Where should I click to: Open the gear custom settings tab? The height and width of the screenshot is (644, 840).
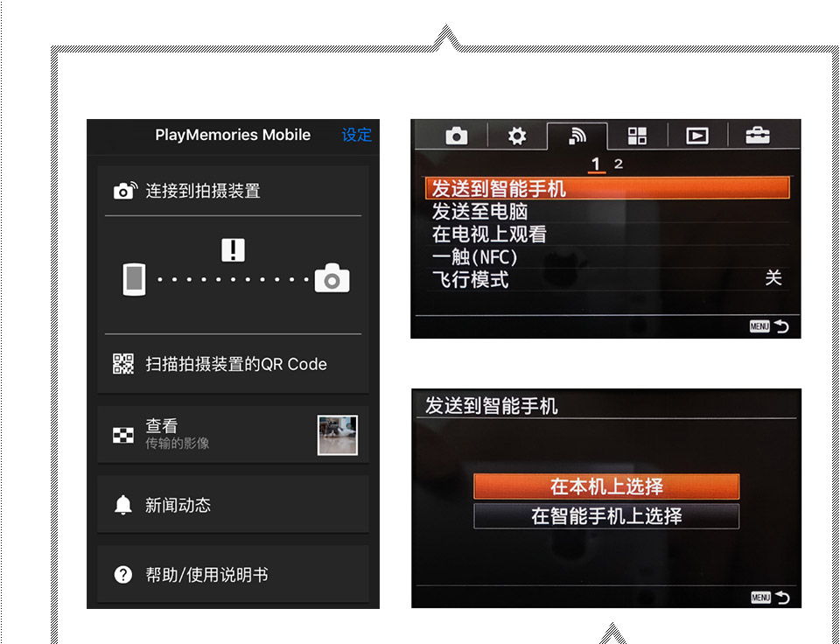517,136
